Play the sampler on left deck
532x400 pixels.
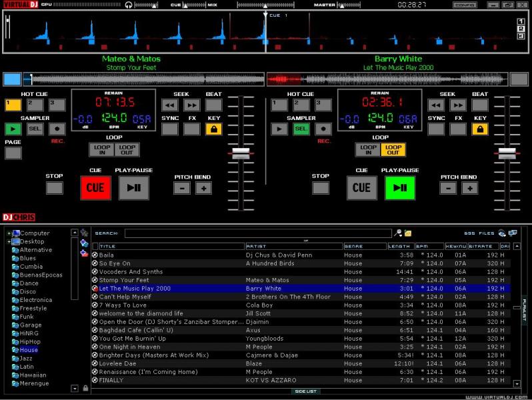13,129
